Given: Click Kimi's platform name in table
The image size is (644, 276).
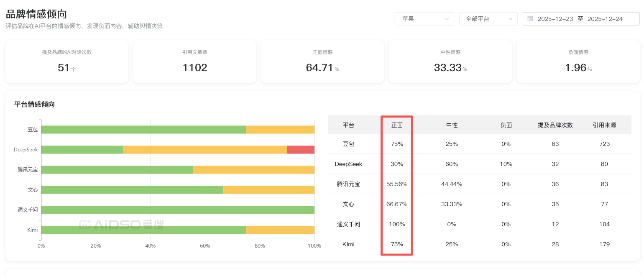Looking at the screenshot, I should tap(348, 244).
